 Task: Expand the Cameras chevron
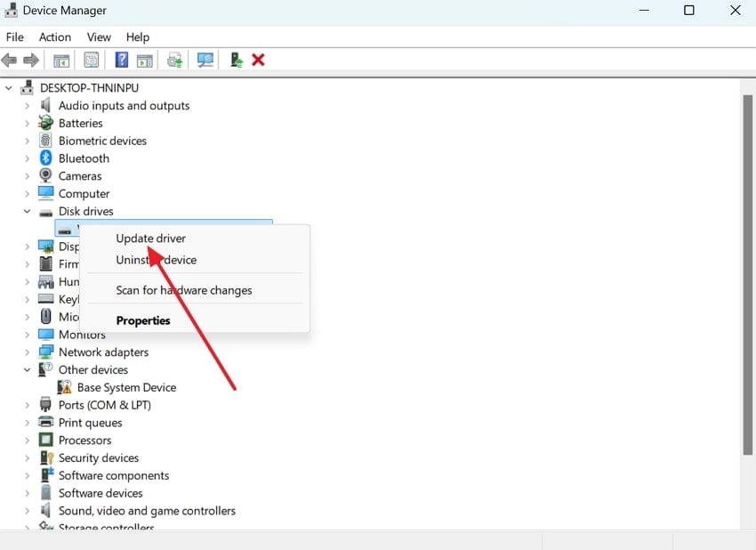pyautogui.click(x=27, y=176)
